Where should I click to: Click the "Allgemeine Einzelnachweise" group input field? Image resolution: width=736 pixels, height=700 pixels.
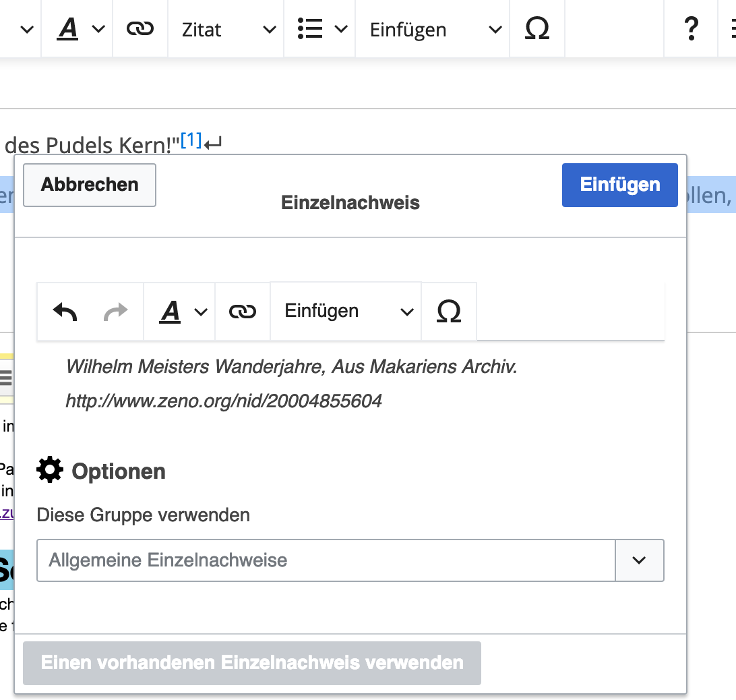[x=326, y=560]
